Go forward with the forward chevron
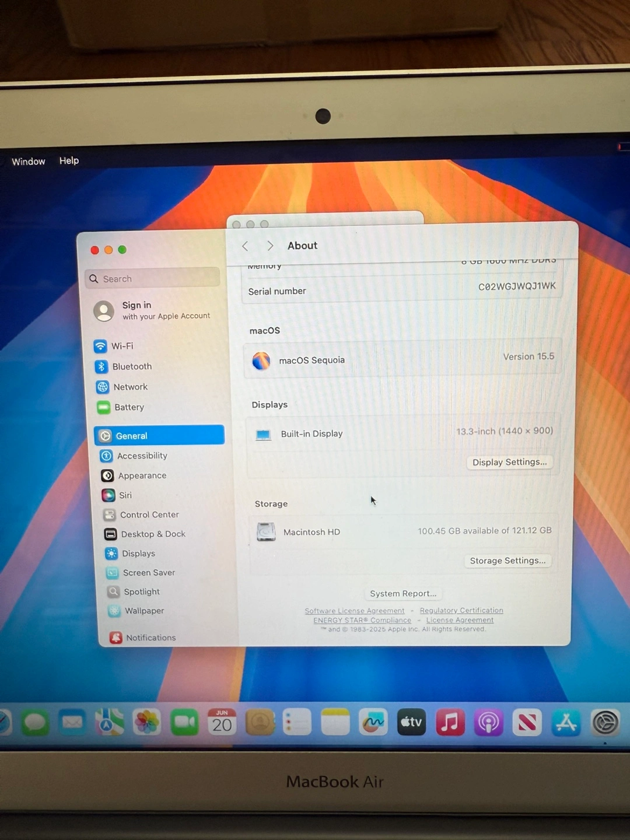The image size is (630, 840). click(270, 246)
